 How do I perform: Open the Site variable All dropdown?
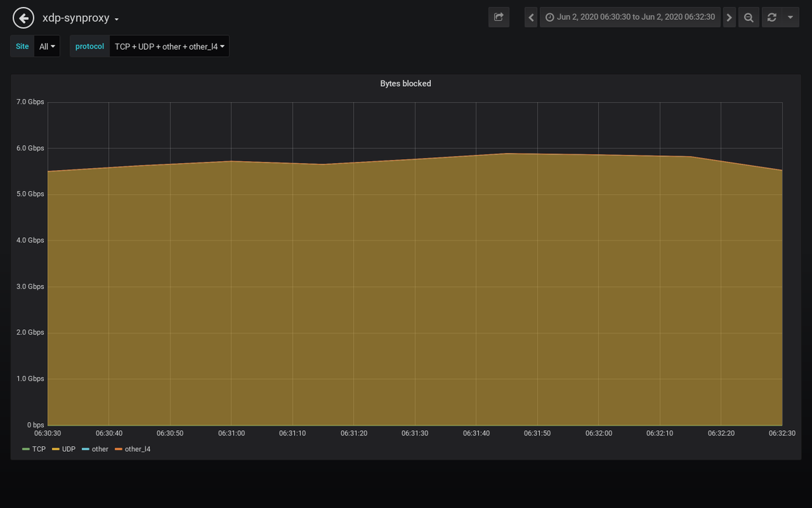point(47,46)
